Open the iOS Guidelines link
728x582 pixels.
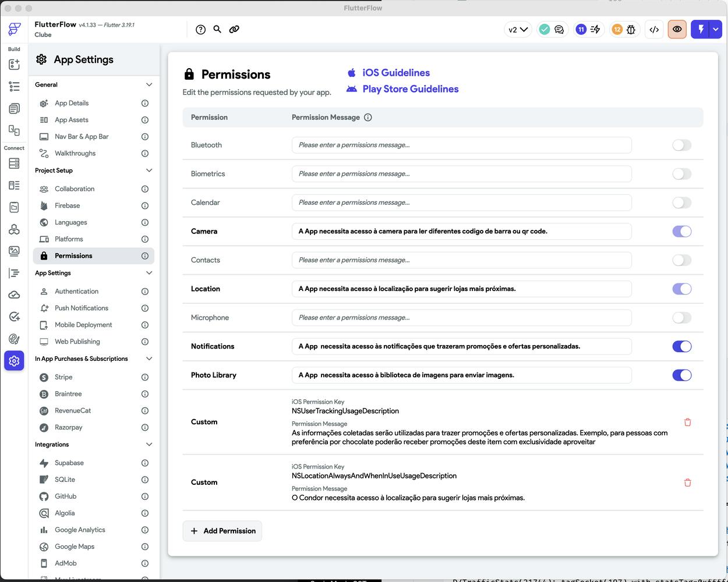pyautogui.click(x=395, y=73)
